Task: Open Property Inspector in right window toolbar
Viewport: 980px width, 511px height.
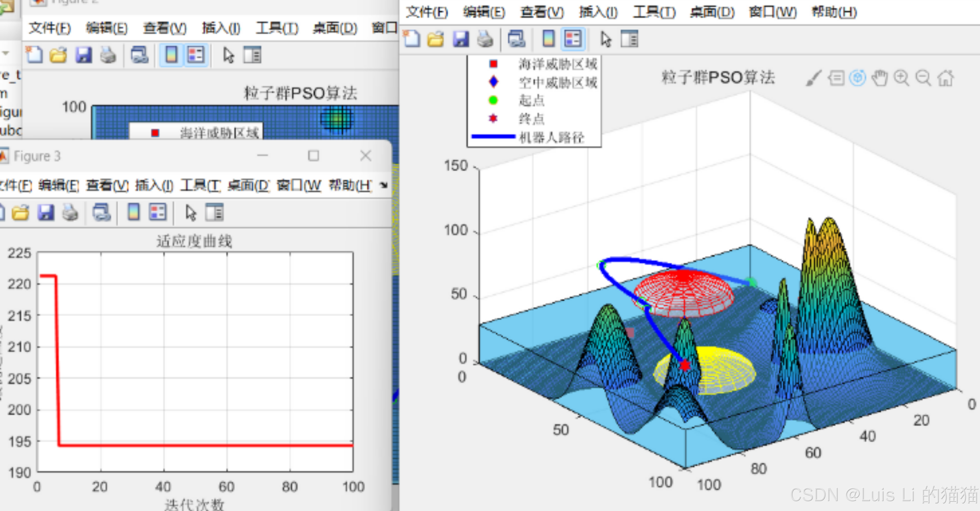Action: tap(629, 39)
